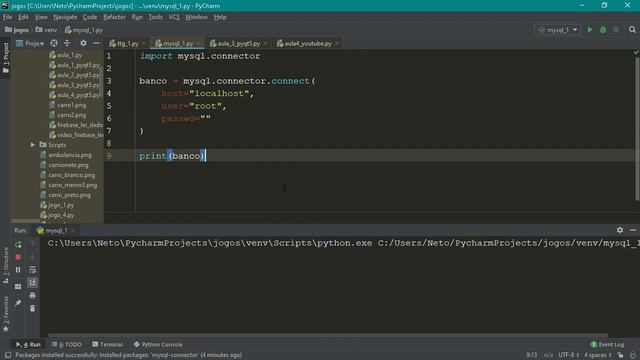The width and height of the screenshot is (640, 360).
Task: Open the Refactor menu
Action: tap(114, 17)
